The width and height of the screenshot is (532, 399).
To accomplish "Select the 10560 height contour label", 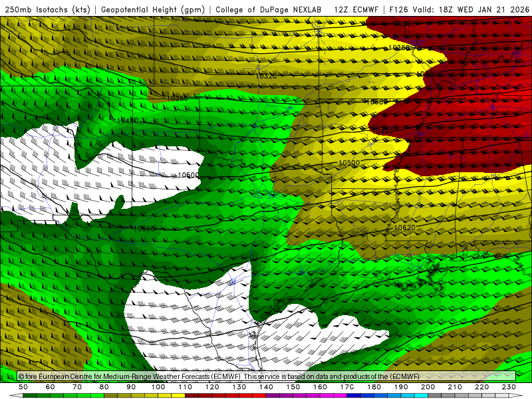I will pos(144,229).
